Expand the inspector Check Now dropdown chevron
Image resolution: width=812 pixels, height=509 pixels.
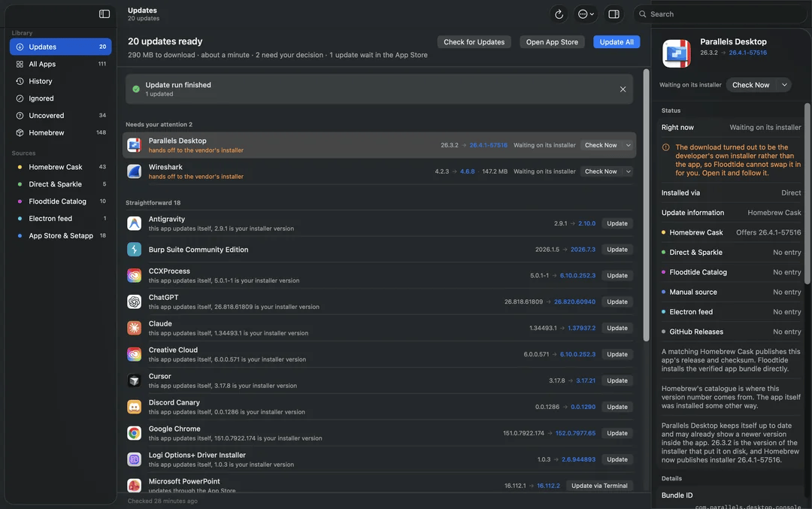[x=784, y=85]
